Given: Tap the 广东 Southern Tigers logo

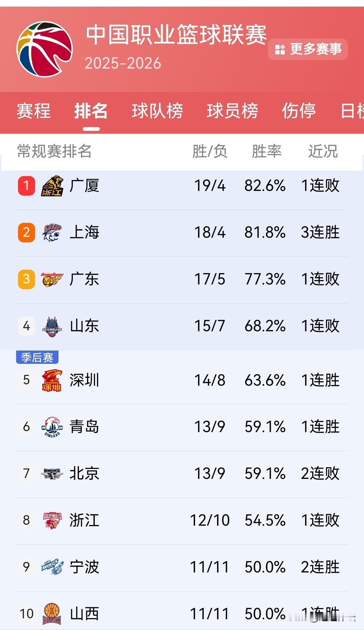Looking at the screenshot, I should point(52,279).
